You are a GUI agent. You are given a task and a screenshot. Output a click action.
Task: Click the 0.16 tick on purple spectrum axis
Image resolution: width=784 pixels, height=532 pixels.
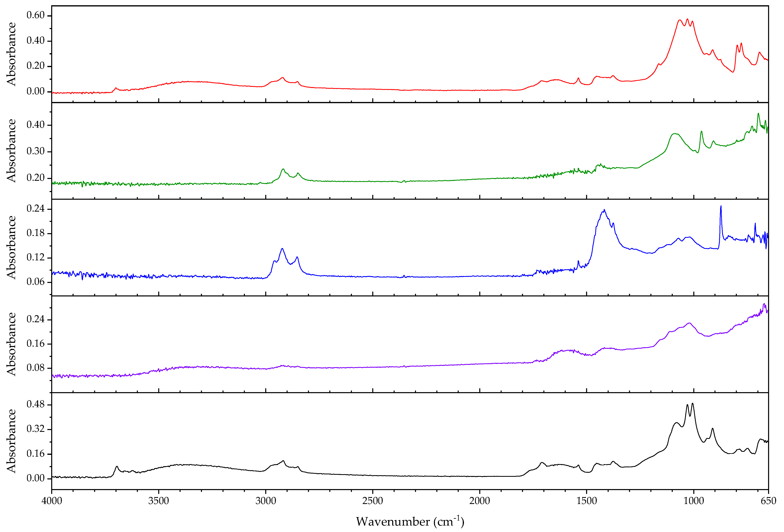[35, 343]
